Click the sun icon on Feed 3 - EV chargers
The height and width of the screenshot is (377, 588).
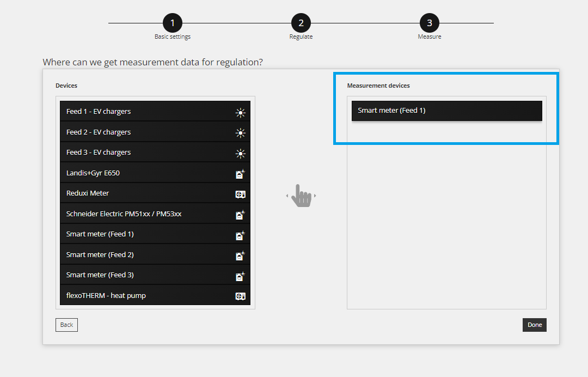[x=240, y=153]
